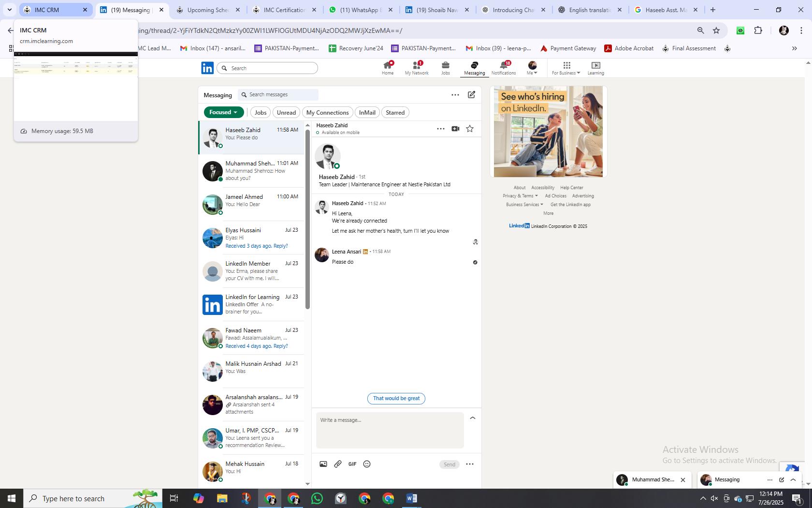Open Adobe Acrobat bookmark

pyautogui.click(x=629, y=48)
